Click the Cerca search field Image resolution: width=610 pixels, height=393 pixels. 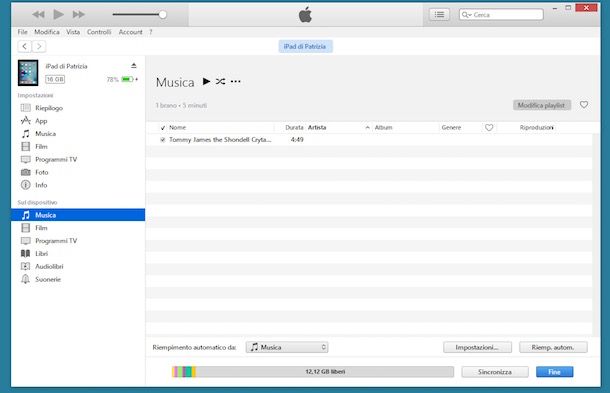(501, 15)
